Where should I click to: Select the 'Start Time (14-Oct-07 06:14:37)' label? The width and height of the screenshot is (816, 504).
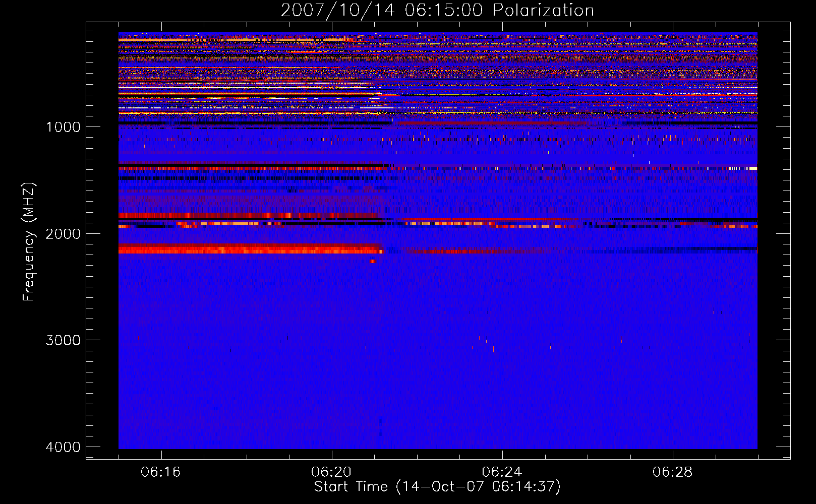(x=437, y=487)
